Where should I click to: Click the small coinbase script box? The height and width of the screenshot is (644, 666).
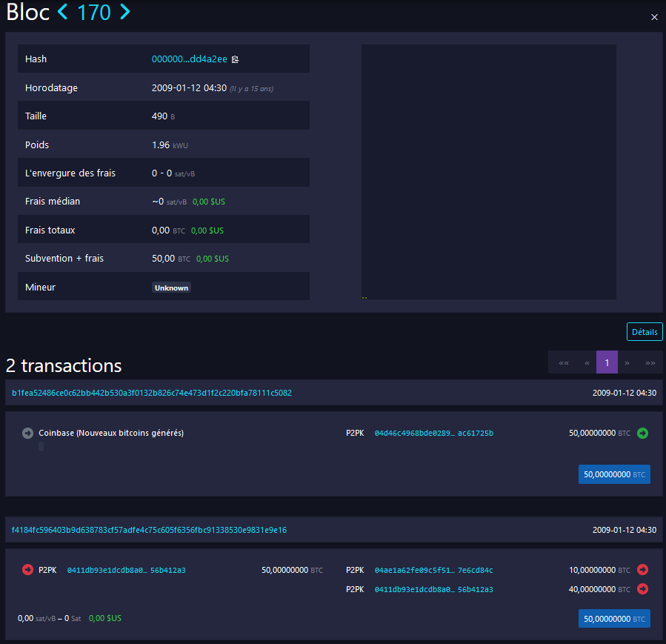(41, 446)
